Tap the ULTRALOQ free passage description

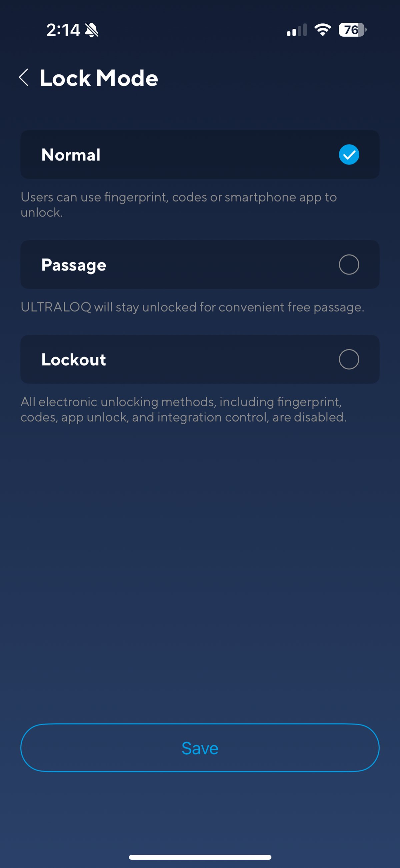pyautogui.click(x=192, y=307)
